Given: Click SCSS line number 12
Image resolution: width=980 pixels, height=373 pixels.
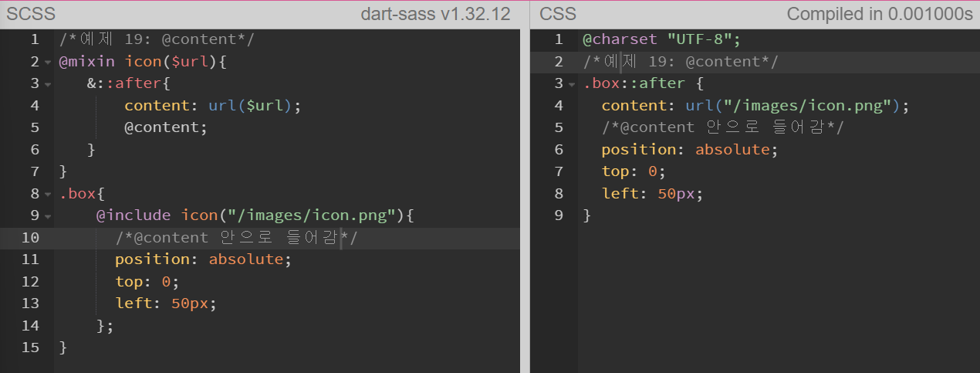Looking at the screenshot, I should [30, 281].
